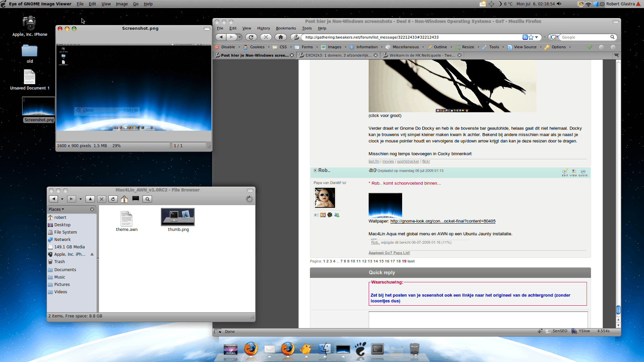Click the Firefox Back arrow button
Image resolution: width=644 pixels, height=362 pixels.
(x=221, y=37)
